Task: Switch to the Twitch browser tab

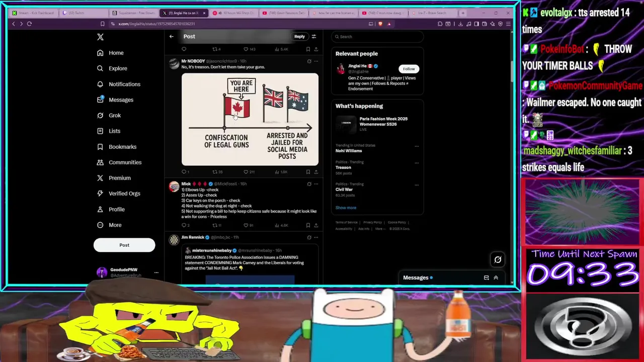Action: (84, 13)
